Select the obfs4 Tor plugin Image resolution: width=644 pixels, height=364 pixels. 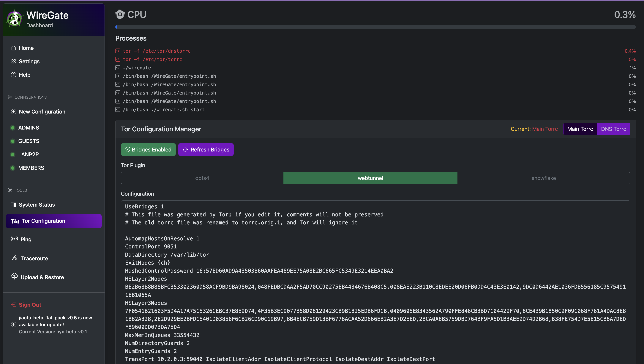[x=202, y=178]
